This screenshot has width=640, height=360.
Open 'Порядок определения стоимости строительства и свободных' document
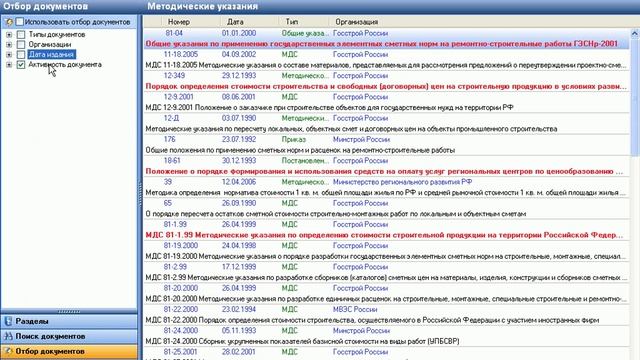click(x=386, y=86)
